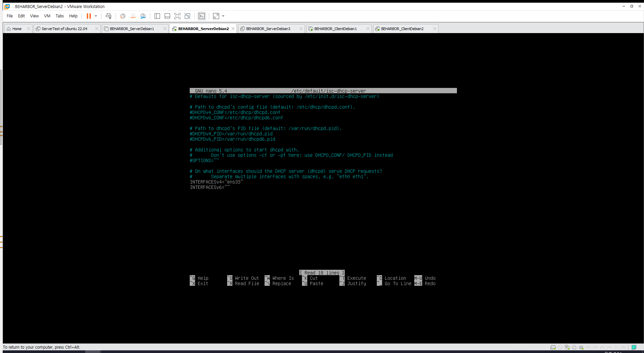Viewport: 644px width, 353px height.
Task: Click the ^U Paste shortcut label
Action: [x=313, y=283]
